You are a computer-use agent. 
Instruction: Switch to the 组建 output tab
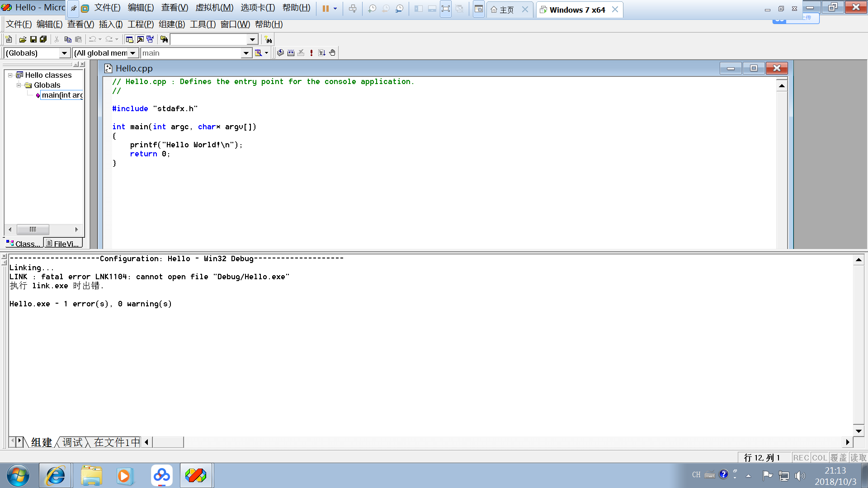[42, 442]
